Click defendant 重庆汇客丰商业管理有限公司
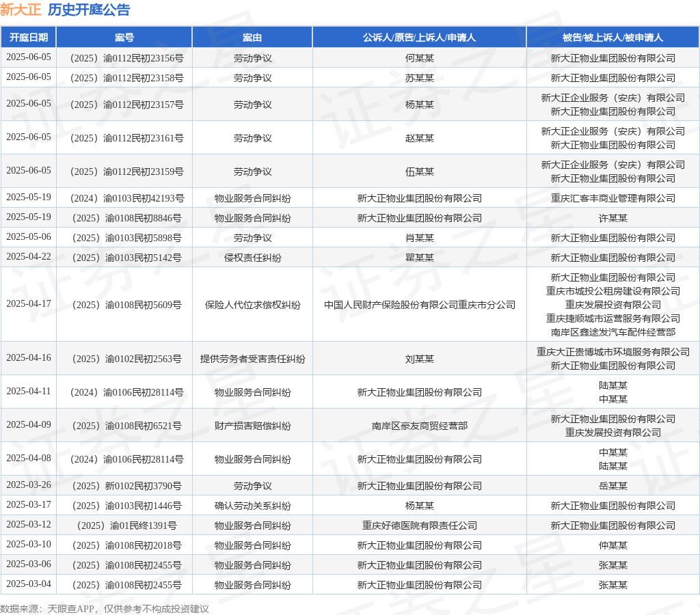 tap(613, 198)
